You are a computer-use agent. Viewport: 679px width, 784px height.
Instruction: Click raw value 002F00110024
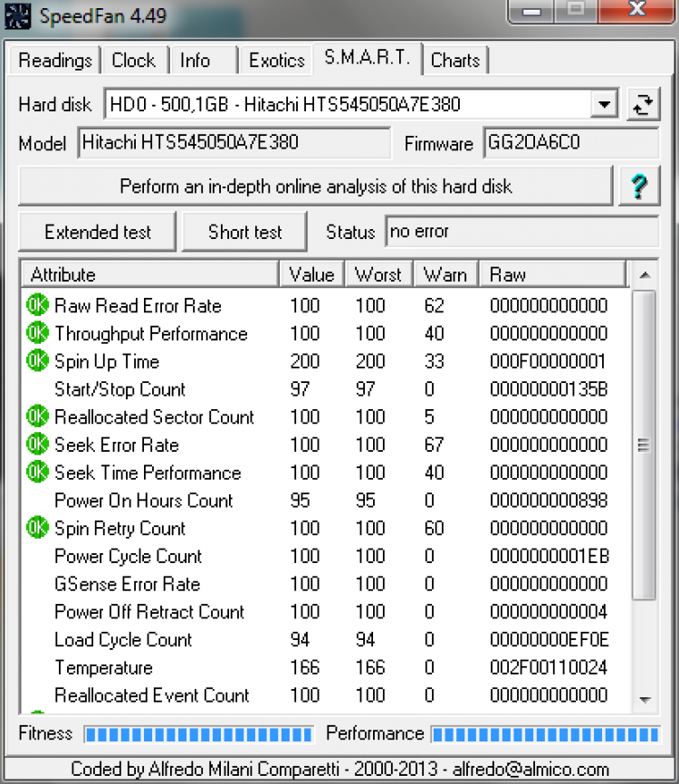tap(549, 667)
